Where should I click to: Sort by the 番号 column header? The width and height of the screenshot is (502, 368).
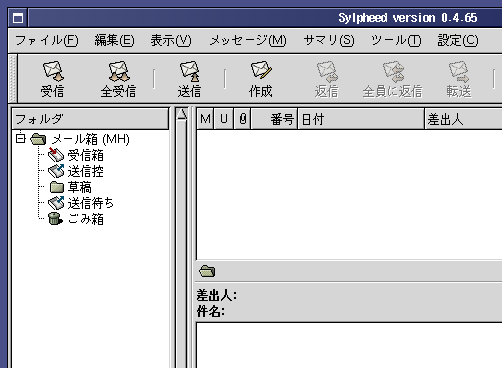(x=274, y=119)
